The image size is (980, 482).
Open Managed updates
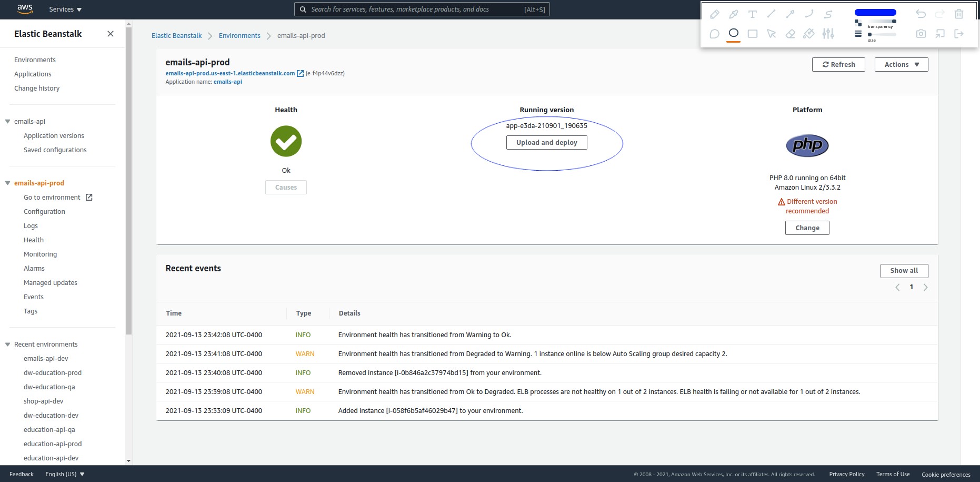pyautogui.click(x=51, y=283)
